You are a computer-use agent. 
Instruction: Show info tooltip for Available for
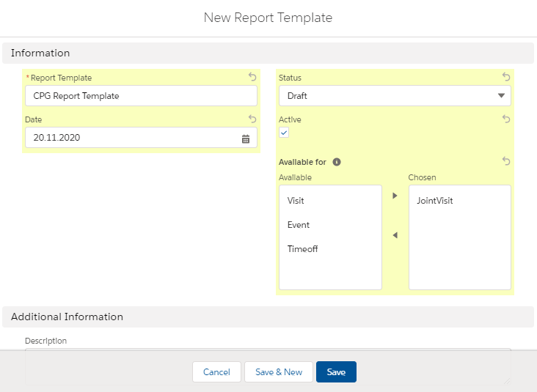[x=337, y=162]
